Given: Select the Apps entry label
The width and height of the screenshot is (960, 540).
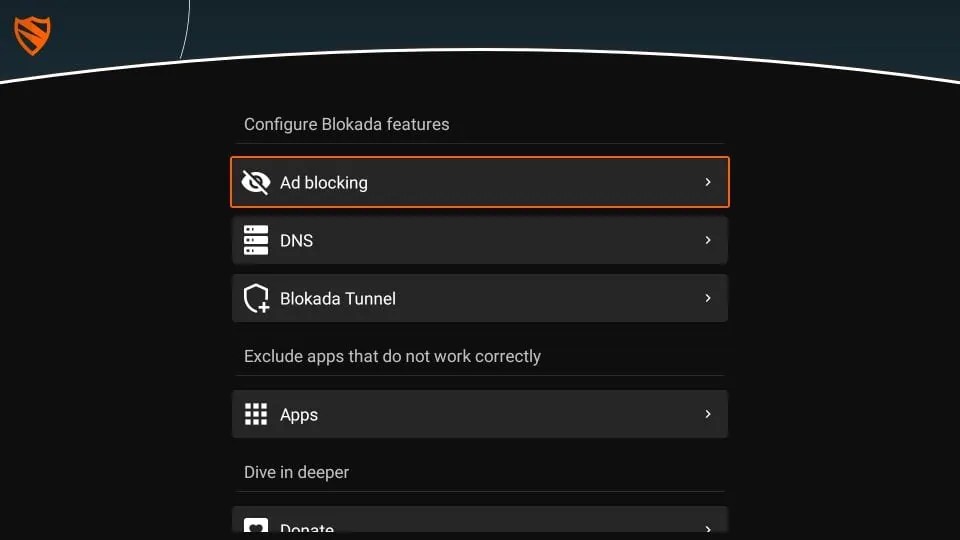Looking at the screenshot, I should coord(299,414).
